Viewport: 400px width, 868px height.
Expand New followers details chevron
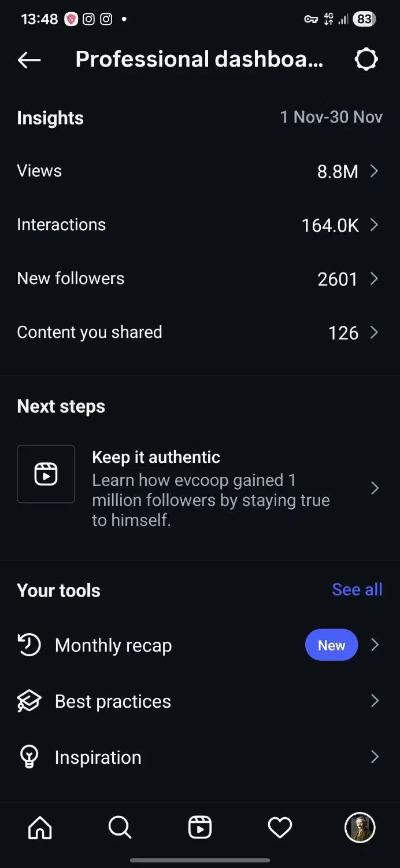pyautogui.click(x=374, y=278)
